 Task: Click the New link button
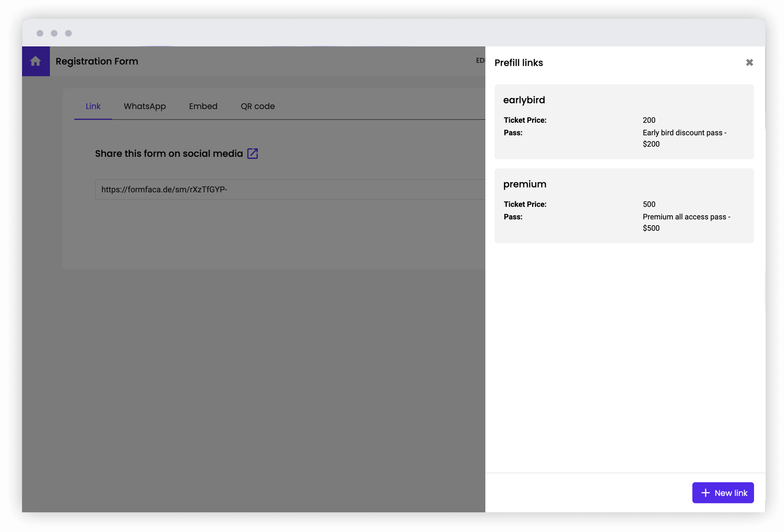[723, 493]
